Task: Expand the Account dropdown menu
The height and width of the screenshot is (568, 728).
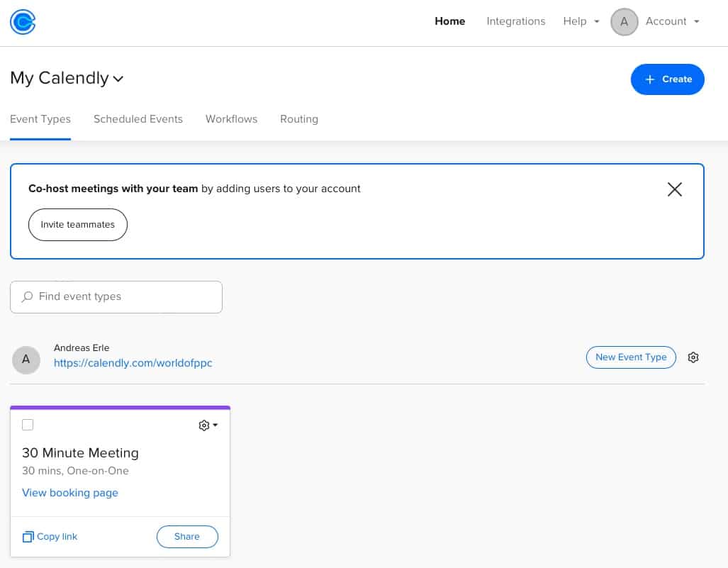Action: [672, 21]
